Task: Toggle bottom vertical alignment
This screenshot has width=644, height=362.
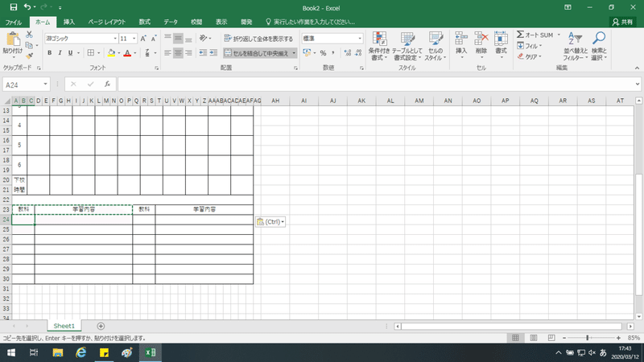Action: (x=188, y=39)
